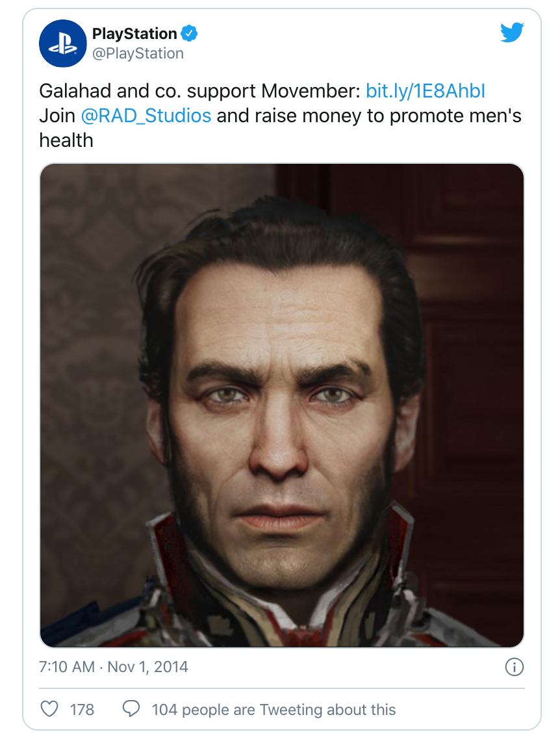
Task: Open "104 people are Tweeting about this"
Action: click(x=274, y=709)
